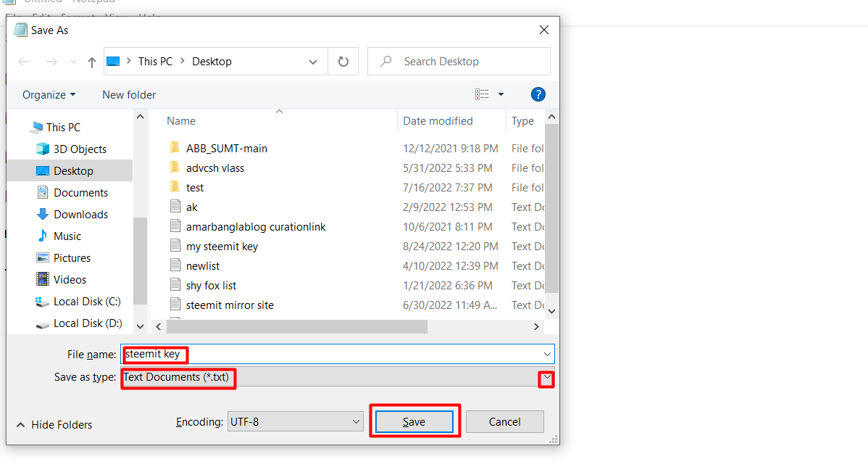Select the steemit mirror site file

[x=230, y=305]
